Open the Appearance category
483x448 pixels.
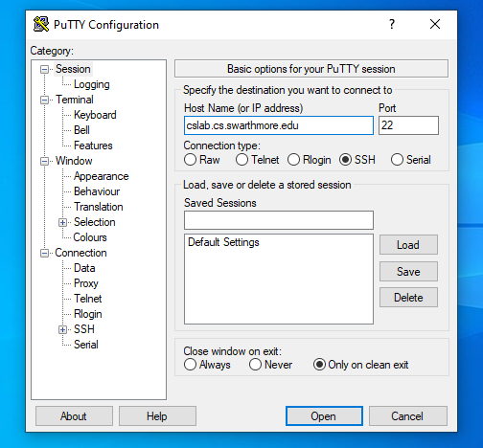pyautogui.click(x=101, y=176)
